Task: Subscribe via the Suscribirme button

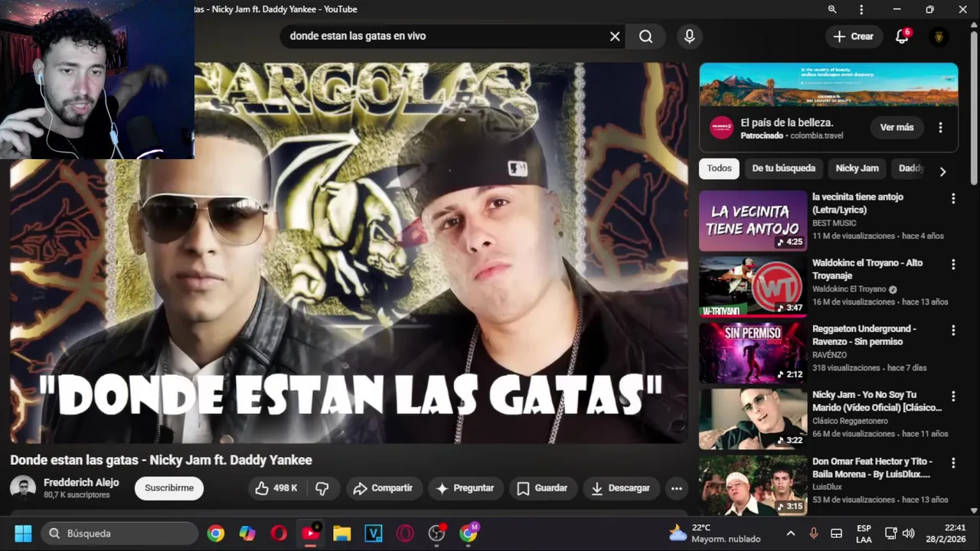Action: pyautogui.click(x=169, y=488)
